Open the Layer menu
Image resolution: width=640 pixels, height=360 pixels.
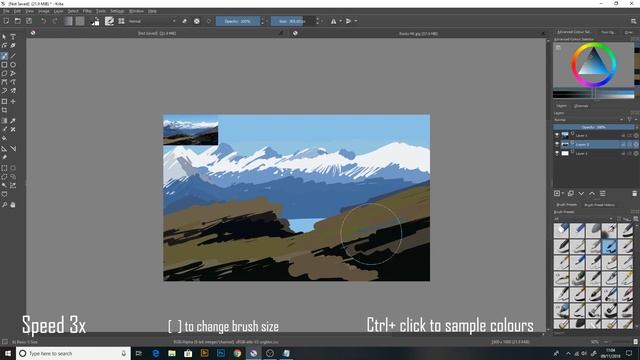pos(58,11)
